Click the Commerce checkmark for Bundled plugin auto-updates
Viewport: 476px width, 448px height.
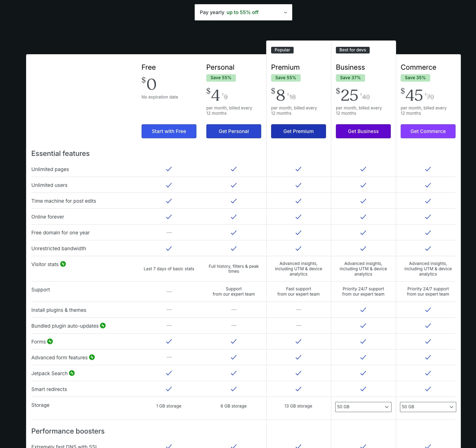[x=428, y=326]
